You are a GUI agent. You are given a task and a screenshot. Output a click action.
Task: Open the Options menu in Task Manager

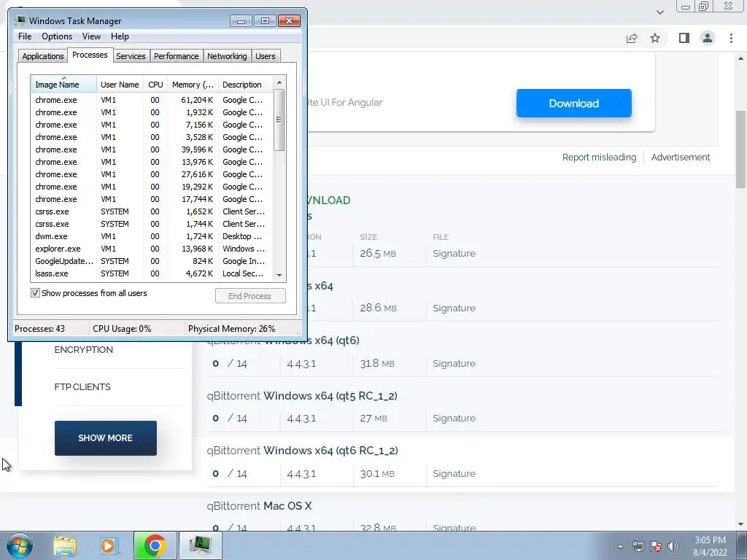(57, 36)
